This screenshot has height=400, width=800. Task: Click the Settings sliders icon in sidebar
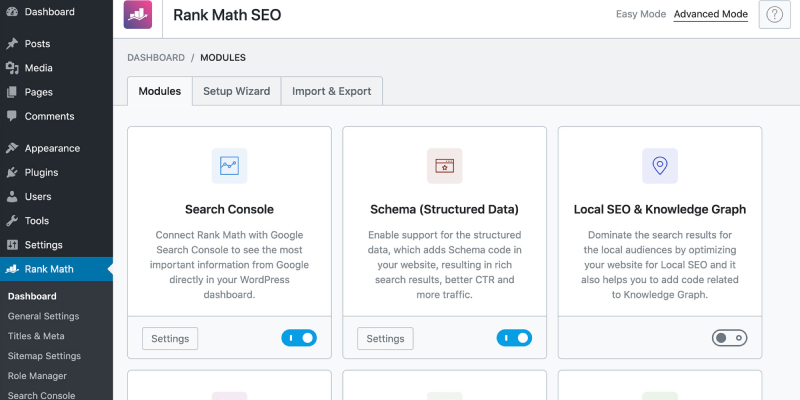coord(12,245)
